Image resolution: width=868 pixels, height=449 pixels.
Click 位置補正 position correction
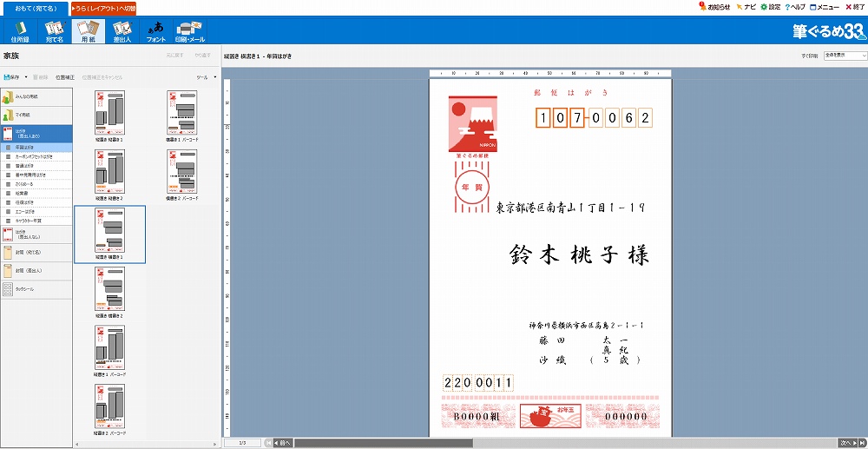(65, 77)
